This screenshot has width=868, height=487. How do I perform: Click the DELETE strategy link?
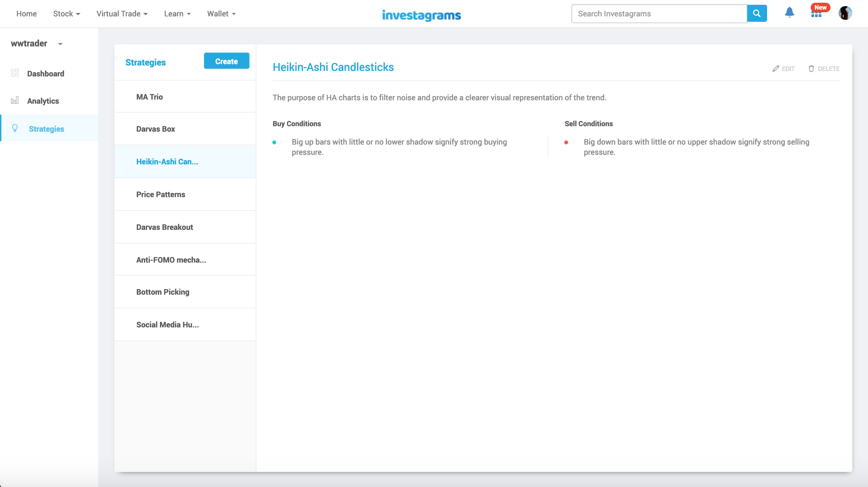824,69
